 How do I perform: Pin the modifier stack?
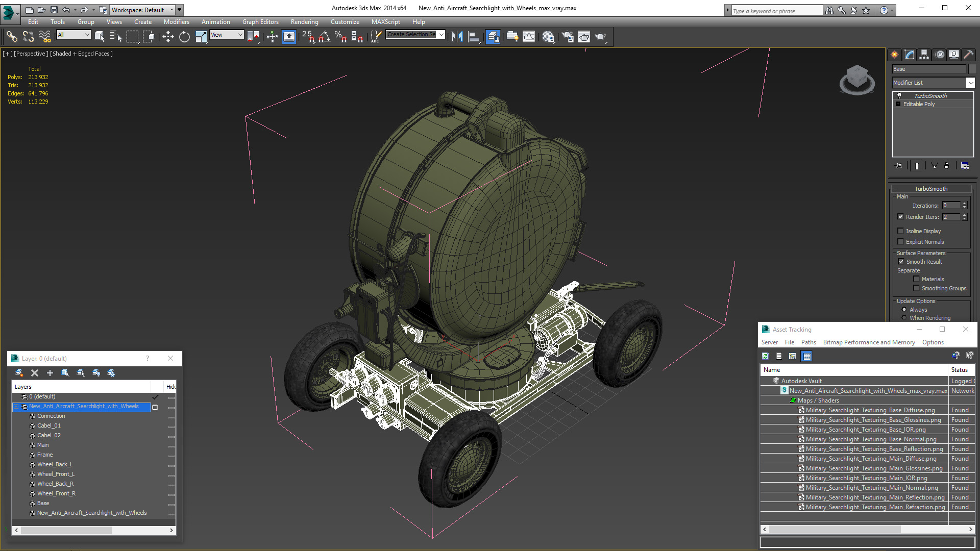[x=899, y=166]
